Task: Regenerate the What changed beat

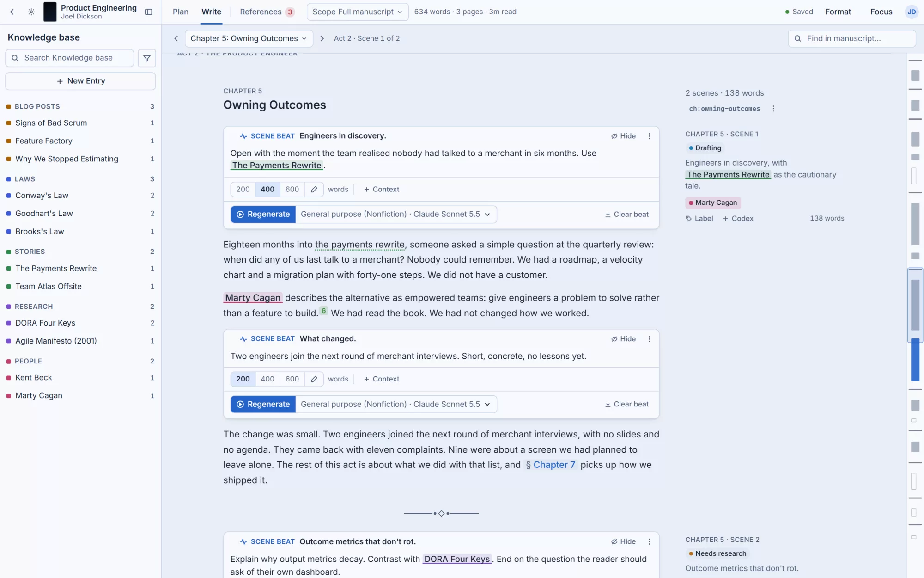Action: [263, 404]
